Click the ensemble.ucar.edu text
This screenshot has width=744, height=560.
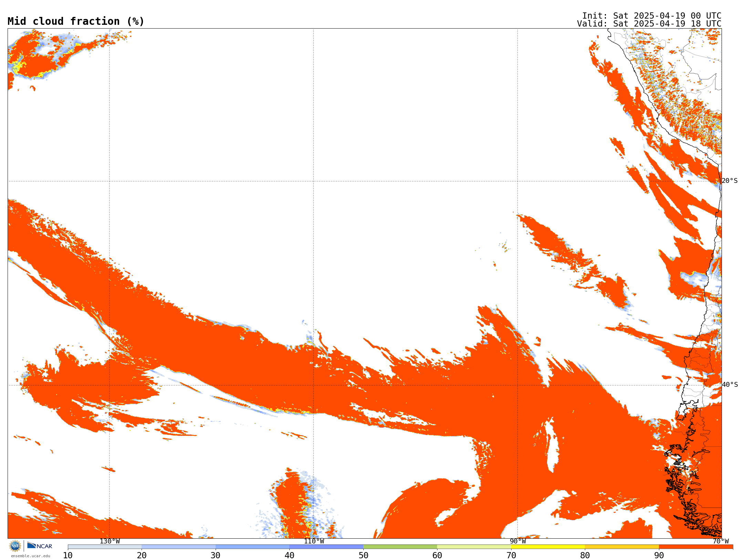point(31,556)
